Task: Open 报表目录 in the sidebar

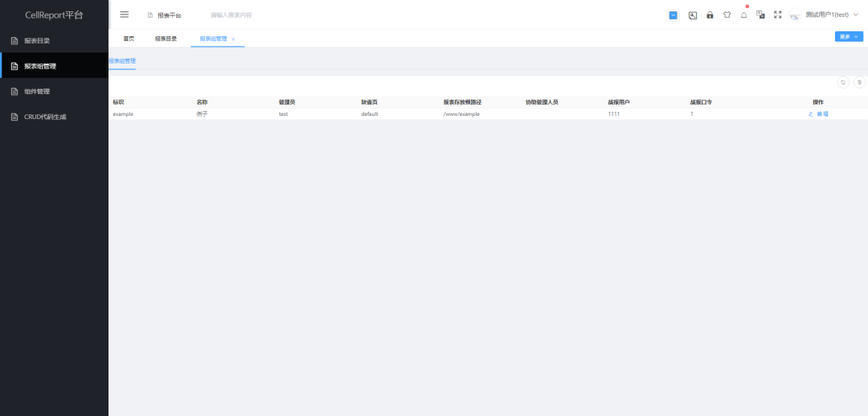Action: [x=55, y=40]
